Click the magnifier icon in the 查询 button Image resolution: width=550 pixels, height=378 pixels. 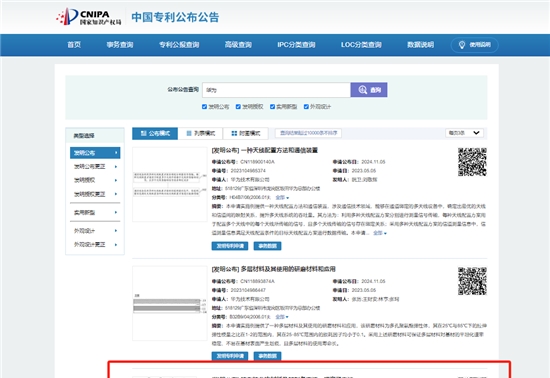pyautogui.click(x=362, y=90)
